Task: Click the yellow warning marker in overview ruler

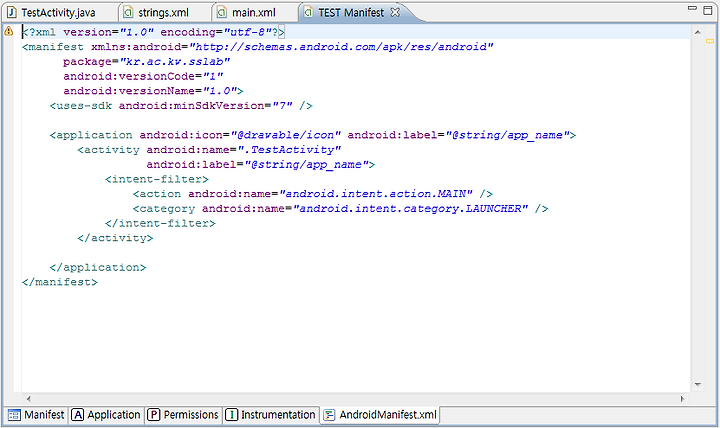Action: click(x=710, y=41)
